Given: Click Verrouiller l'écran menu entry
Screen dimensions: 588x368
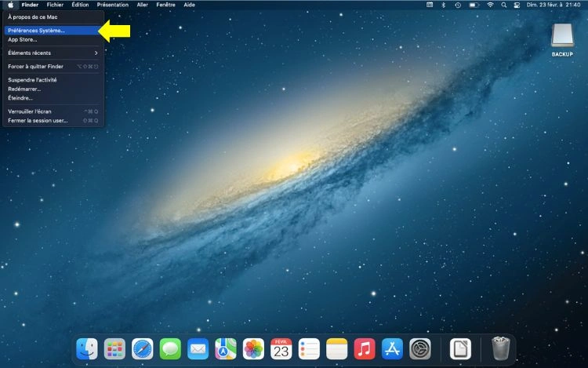Looking at the screenshot, I should point(30,111).
